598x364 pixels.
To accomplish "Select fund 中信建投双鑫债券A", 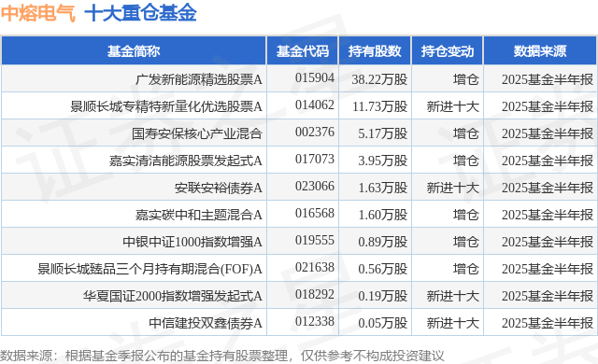I will click(x=206, y=323).
